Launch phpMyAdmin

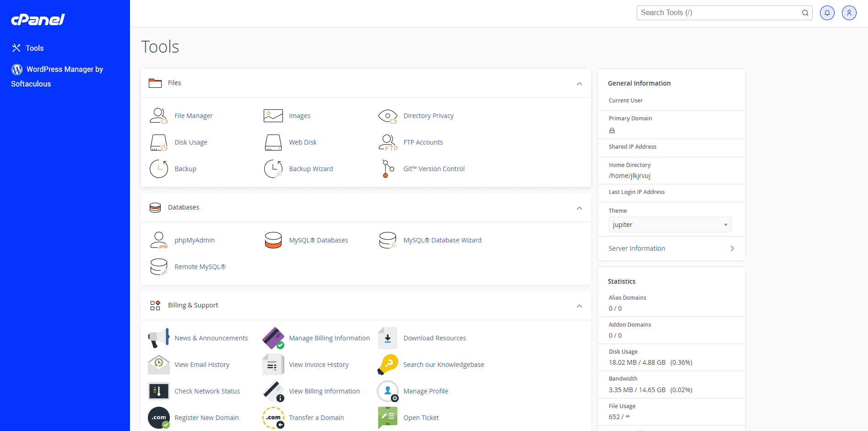pos(194,240)
